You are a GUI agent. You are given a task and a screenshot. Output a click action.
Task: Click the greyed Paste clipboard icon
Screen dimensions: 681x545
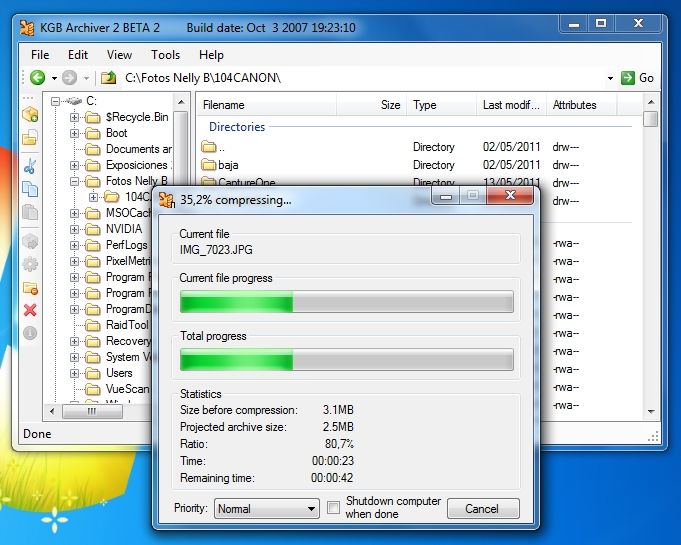(30, 212)
